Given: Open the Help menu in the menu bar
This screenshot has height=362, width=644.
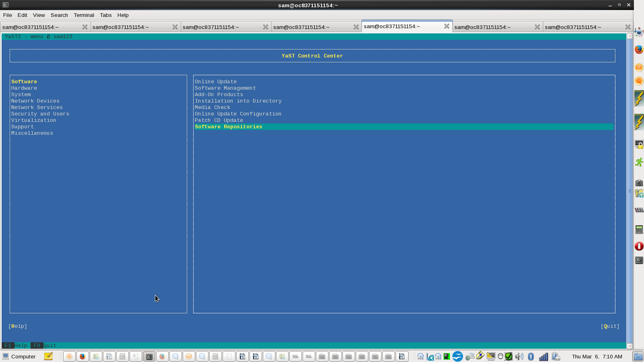Looking at the screenshot, I should 123,15.
